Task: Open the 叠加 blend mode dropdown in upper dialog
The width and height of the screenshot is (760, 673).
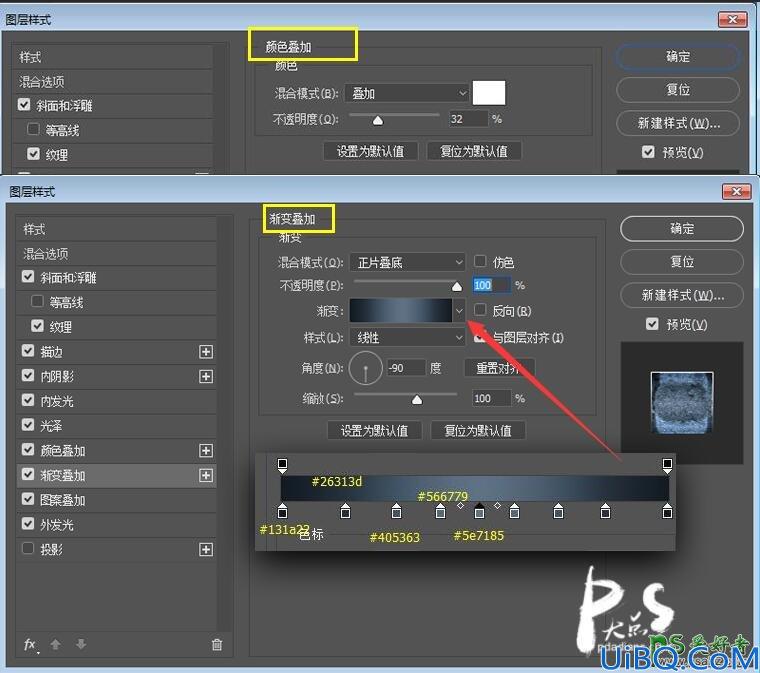Action: (407, 93)
